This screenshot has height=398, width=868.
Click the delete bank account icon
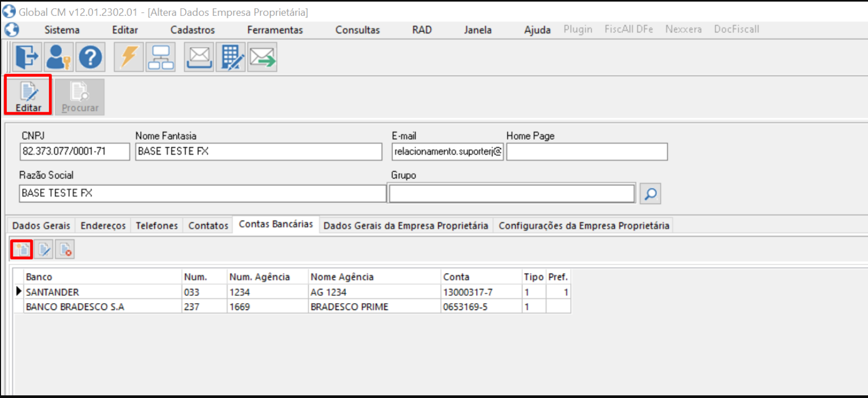tap(65, 249)
